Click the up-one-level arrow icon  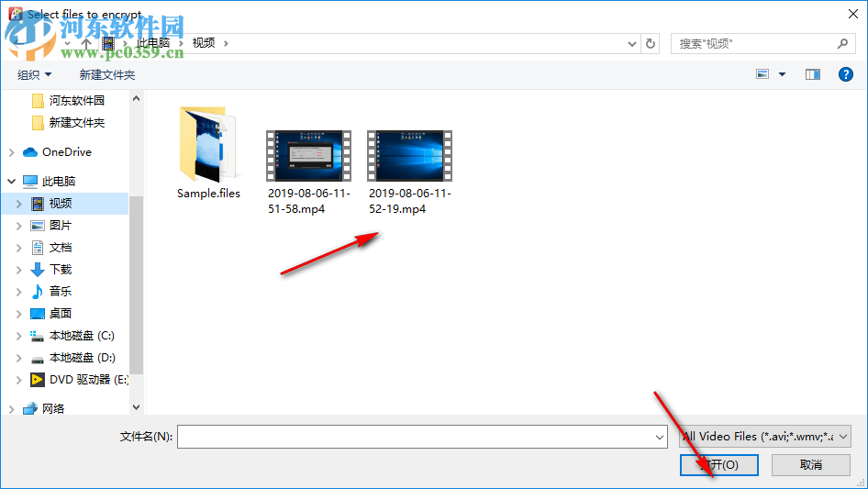(86, 43)
